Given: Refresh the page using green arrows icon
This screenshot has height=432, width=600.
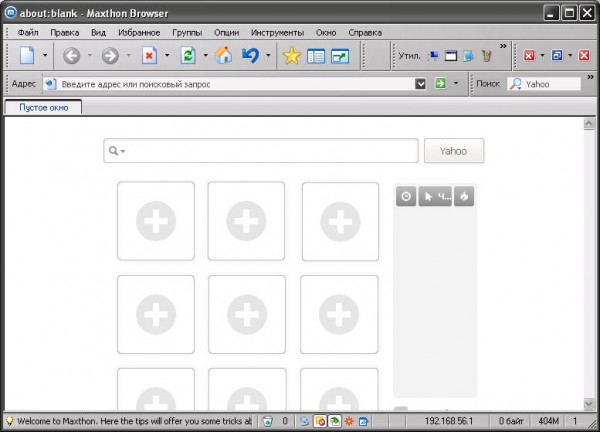Looking at the screenshot, I should [x=188, y=56].
